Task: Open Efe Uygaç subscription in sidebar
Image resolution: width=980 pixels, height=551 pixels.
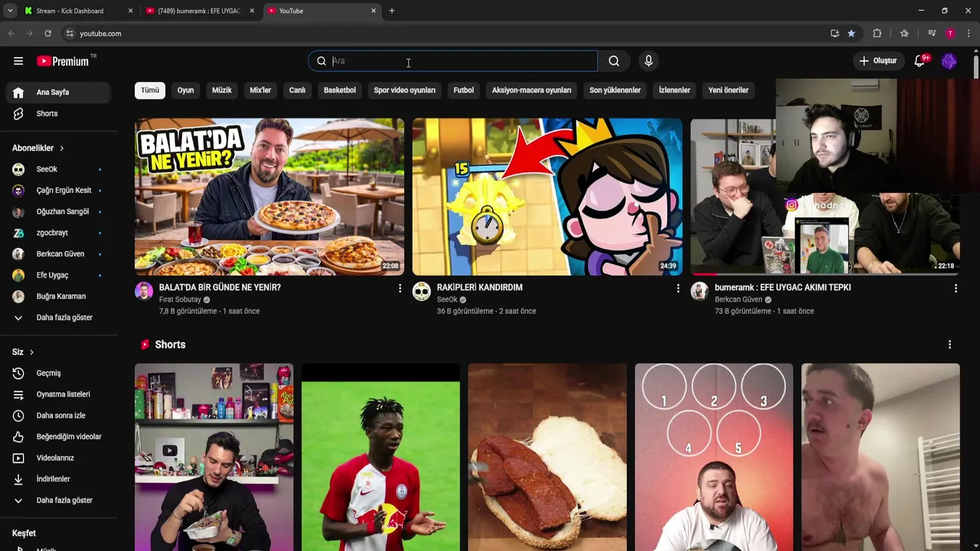Action: tap(59, 275)
